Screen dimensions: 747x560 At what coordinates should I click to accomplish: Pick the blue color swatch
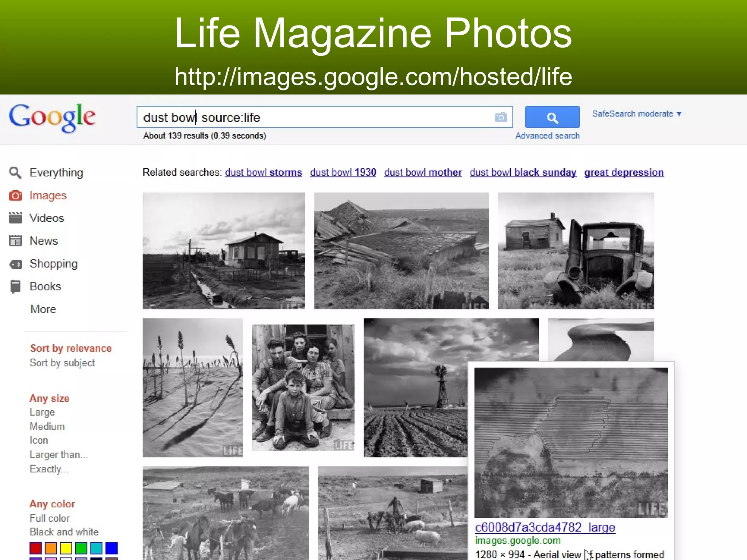coord(112,548)
